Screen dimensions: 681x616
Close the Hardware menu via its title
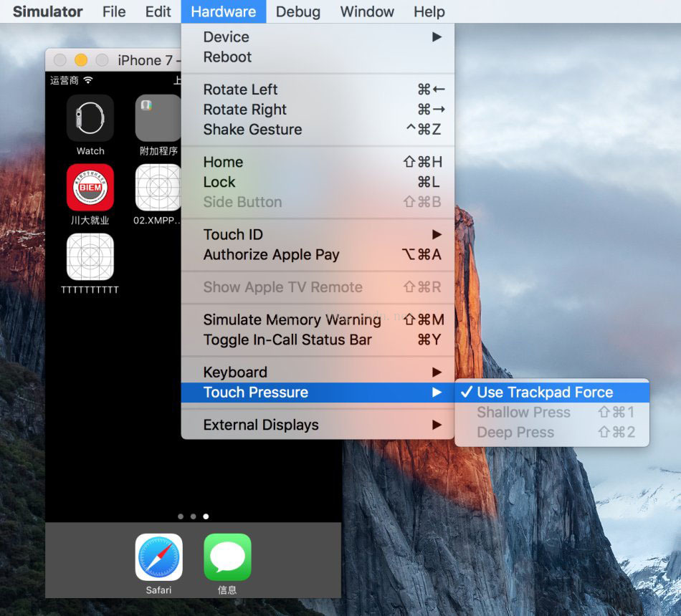click(223, 11)
